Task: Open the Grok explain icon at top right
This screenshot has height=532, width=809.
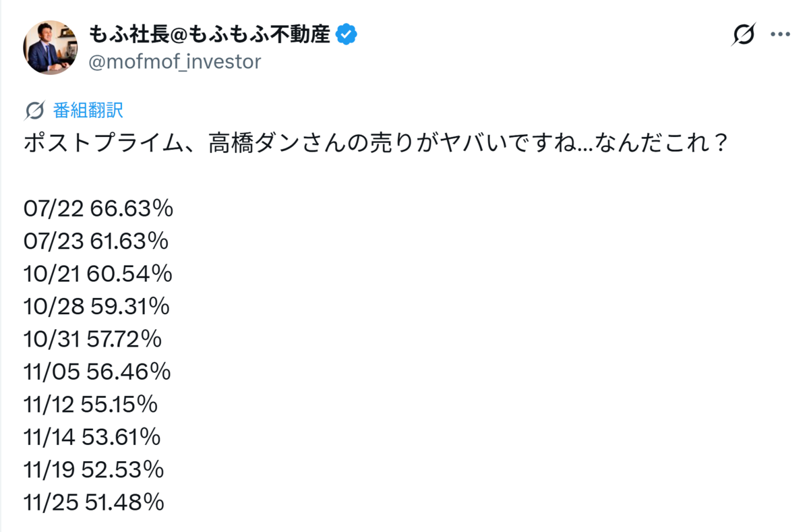Action: [744, 35]
